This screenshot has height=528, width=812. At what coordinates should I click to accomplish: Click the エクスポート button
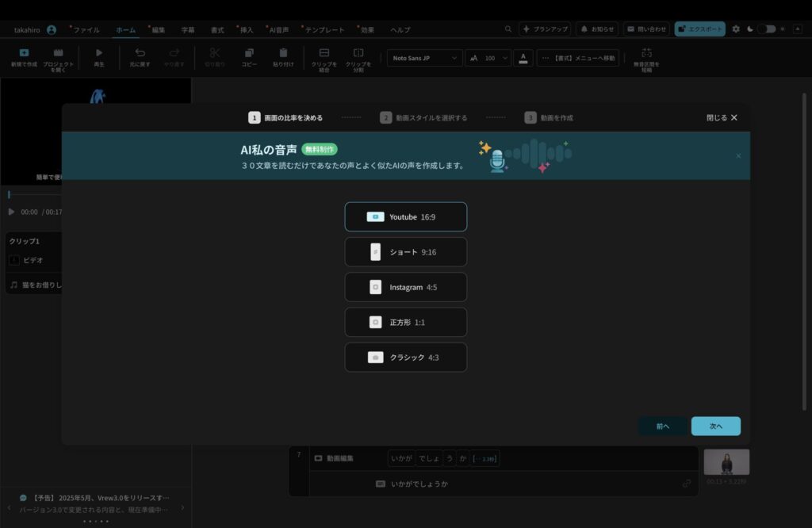[x=699, y=29]
